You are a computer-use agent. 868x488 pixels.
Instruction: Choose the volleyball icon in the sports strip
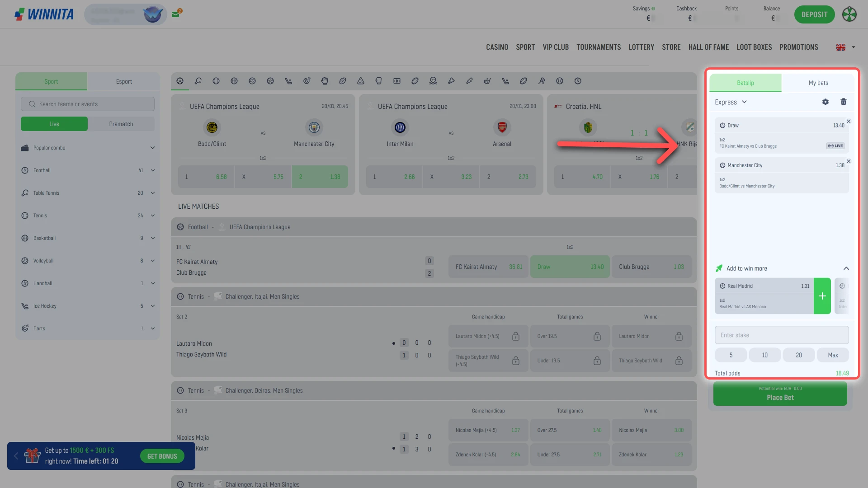coord(252,81)
